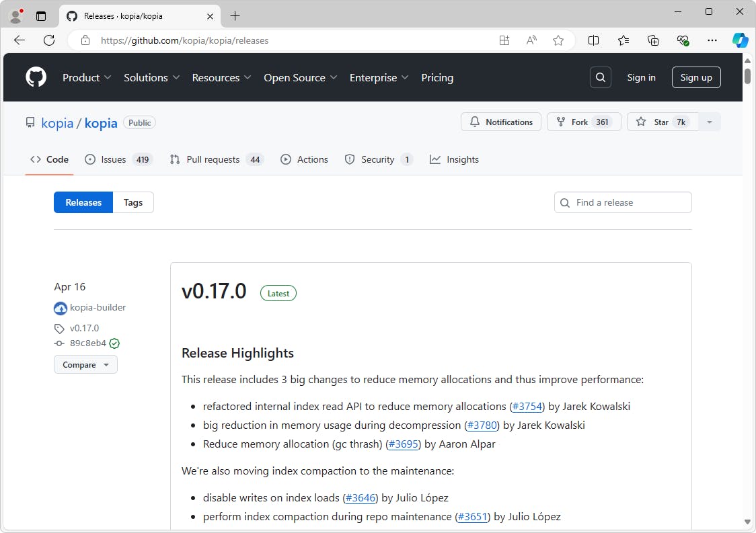Image resolution: width=756 pixels, height=533 pixels.
Task: Expand the Compare dropdown button
Action: pyautogui.click(x=85, y=365)
